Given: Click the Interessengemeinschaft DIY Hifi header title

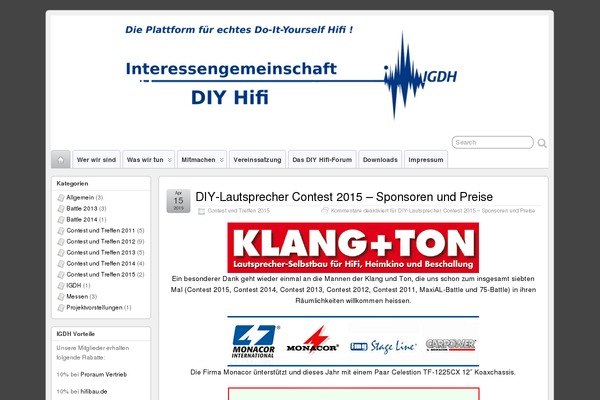Looking at the screenshot, I should point(231,84).
